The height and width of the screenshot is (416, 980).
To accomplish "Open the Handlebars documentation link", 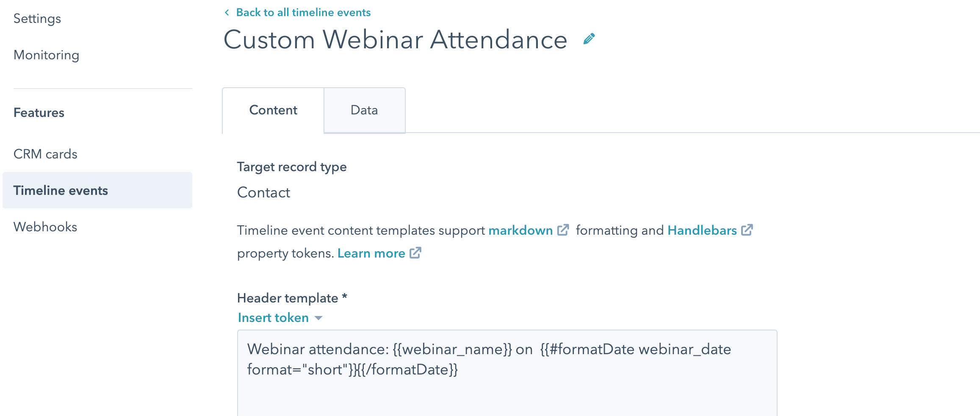I will point(702,230).
